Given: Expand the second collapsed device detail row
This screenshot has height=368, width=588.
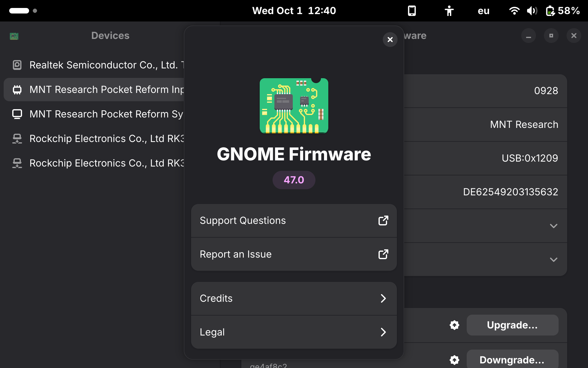Looking at the screenshot, I should click(553, 260).
